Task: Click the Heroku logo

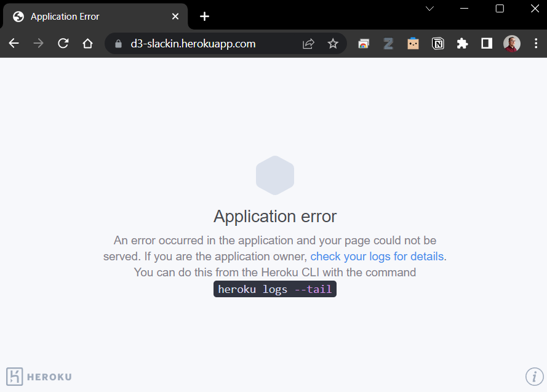Action: tap(39, 376)
